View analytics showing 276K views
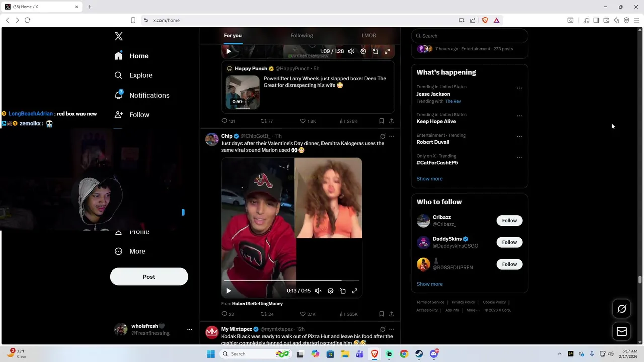The width and height of the screenshot is (644, 362). [x=348, y=121]
